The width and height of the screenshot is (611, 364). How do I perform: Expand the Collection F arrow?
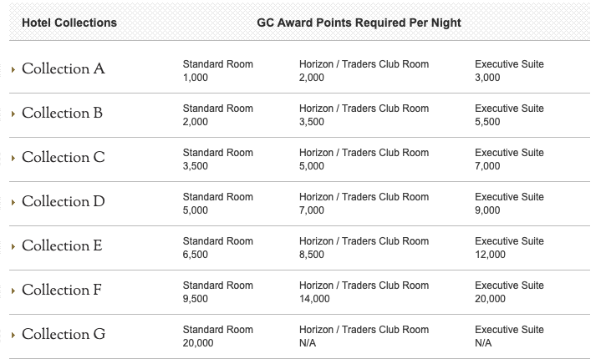(13, 291)
